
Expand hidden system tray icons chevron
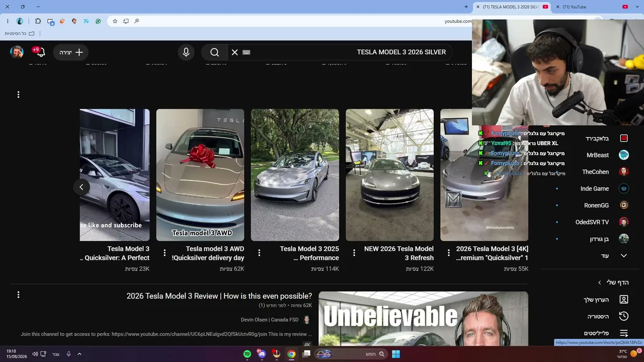[79, 354]
